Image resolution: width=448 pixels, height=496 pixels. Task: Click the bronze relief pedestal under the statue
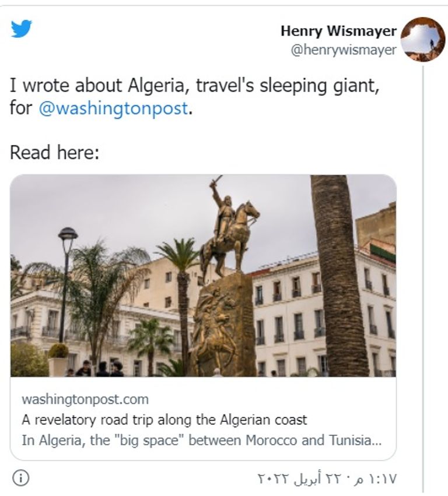click(223, 326)
